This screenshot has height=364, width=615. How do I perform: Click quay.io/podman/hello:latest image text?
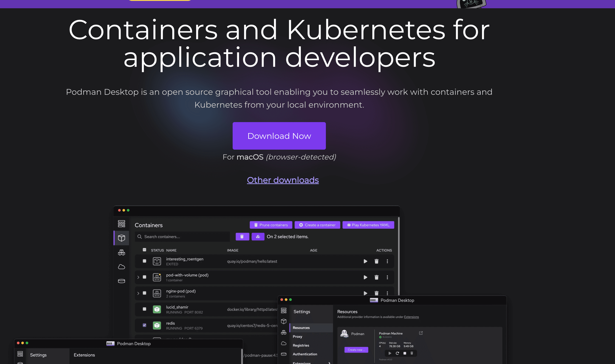coord(252,261)
